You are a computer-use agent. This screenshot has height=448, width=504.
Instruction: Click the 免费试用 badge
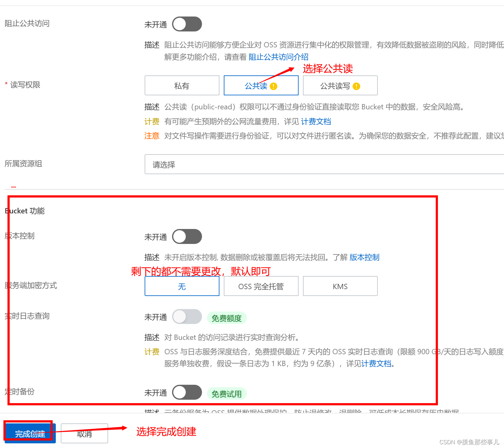tap(227, 394)
